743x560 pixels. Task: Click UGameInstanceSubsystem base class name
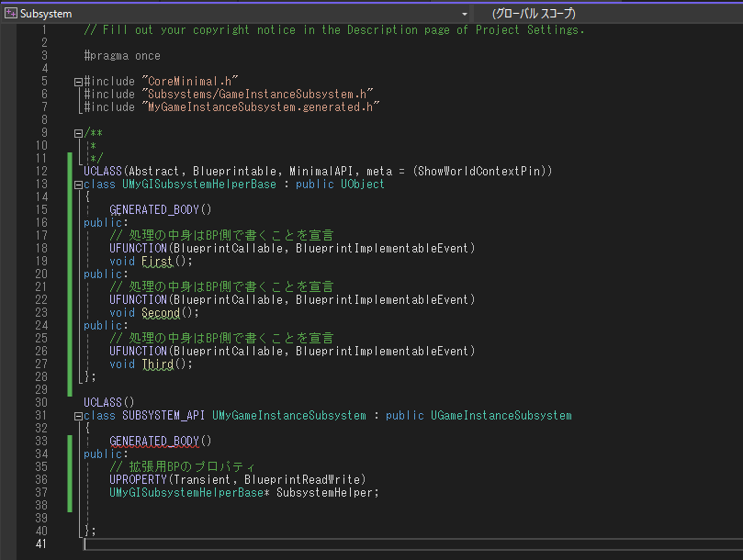coord(501,416)
